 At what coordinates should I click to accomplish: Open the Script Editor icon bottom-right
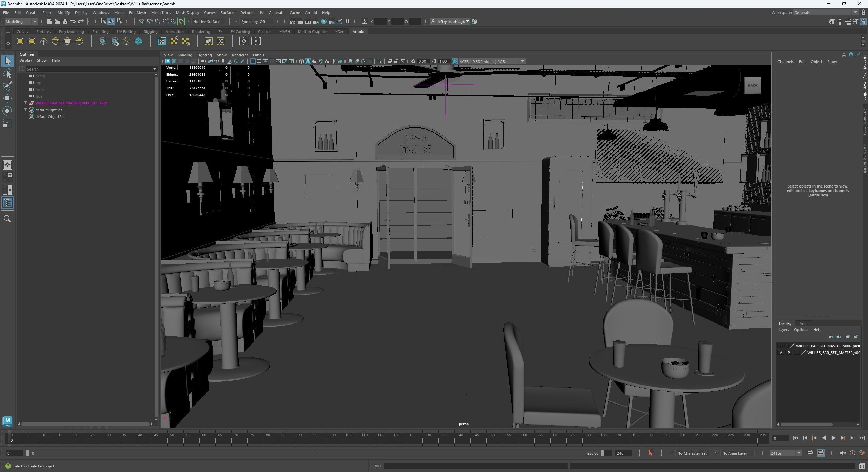[x=862, y=466]
